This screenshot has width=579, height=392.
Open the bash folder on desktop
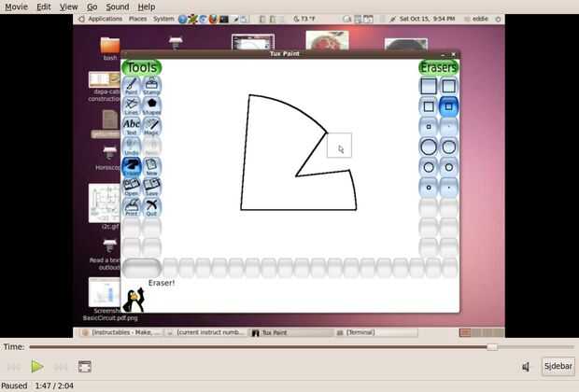(x=110, y=48)
